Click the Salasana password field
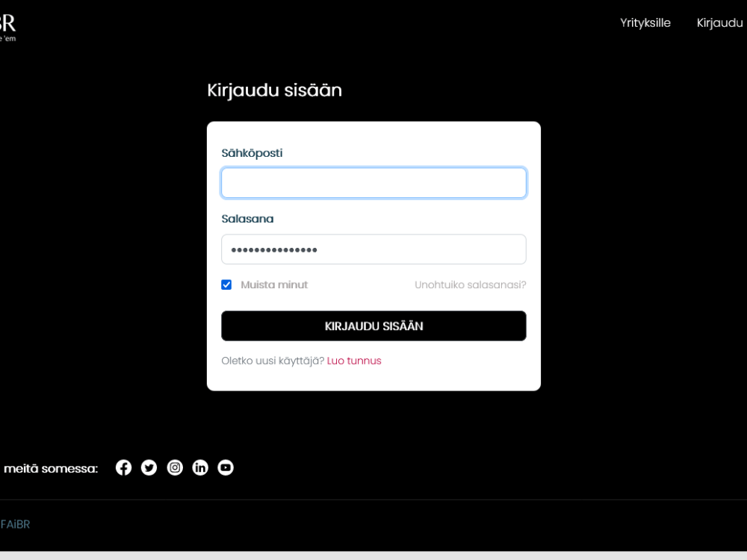 pyautogui.click(x=373, y=249)
